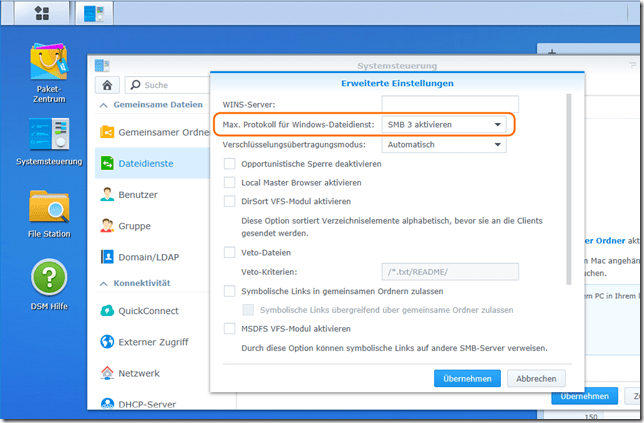Open Externer Zugriff settings
Screen dimensions: 644x423
click(154, 342)
